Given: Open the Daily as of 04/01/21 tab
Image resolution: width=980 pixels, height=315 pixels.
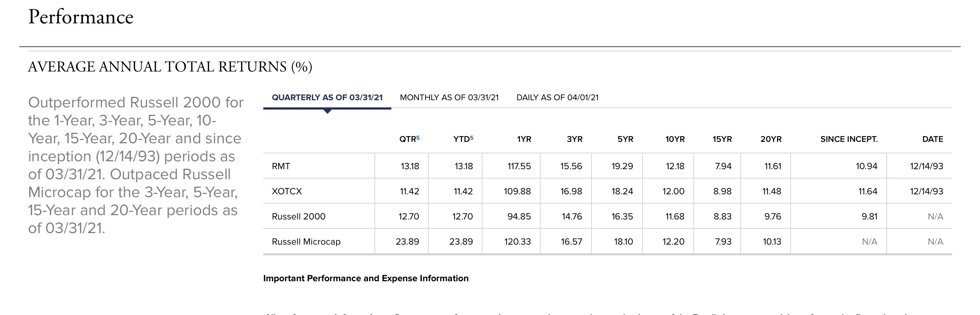Looking at the screenshot, I should click(557, 97).
